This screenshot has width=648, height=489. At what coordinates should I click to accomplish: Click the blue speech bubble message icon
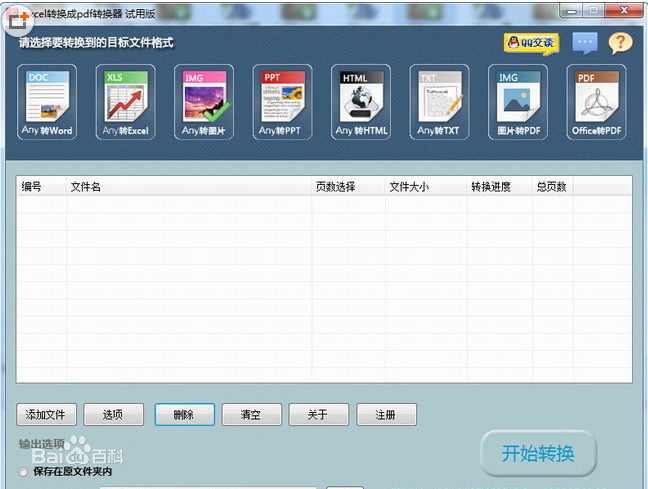click(x=585, y=43)
